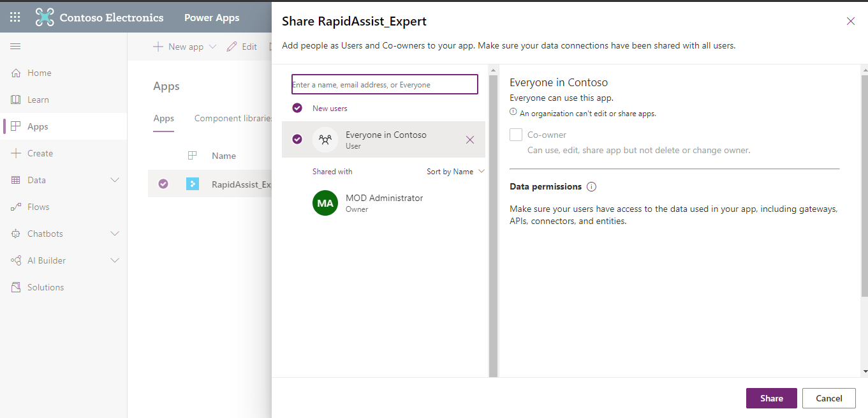Viewport: 868px width, 418px height.
Task: Toggle the New users checkmark
Action: pyautogui.click(x=297, y=108)
